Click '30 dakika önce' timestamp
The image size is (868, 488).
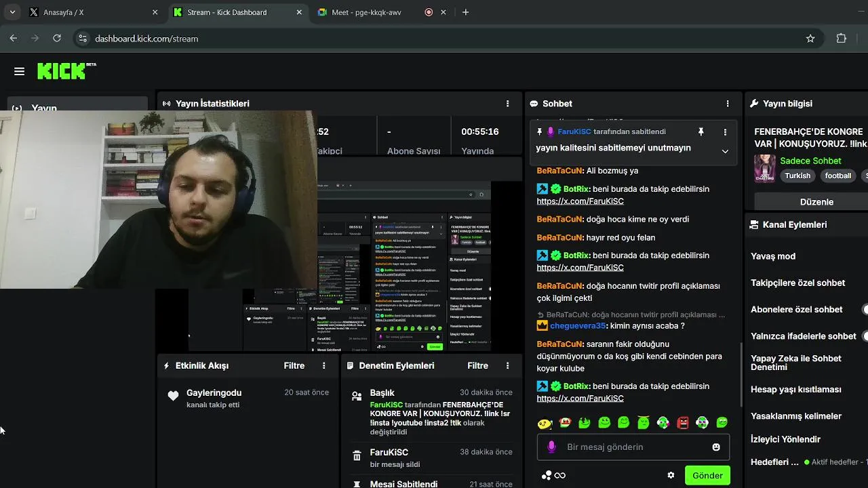coord(486,392)
